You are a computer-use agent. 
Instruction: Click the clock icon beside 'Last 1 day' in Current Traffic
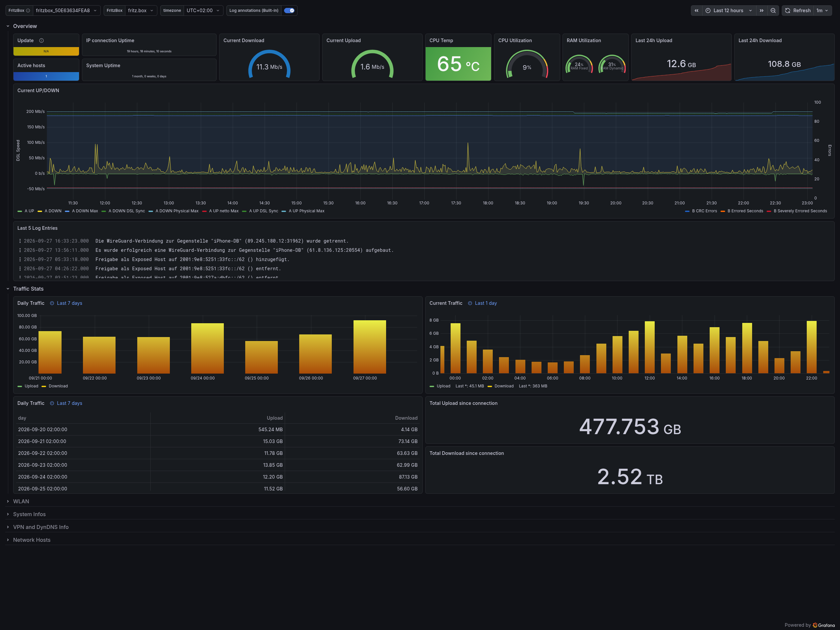[x=470, y=303]
